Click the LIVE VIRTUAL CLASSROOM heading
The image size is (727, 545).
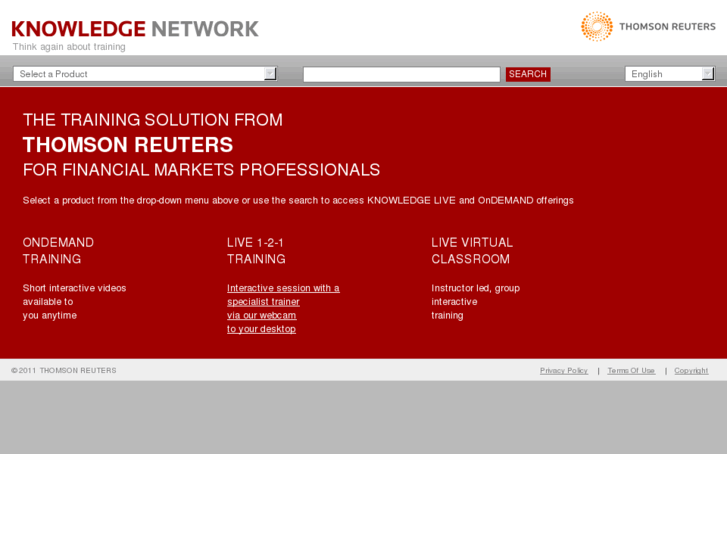(x=472, y=250)
